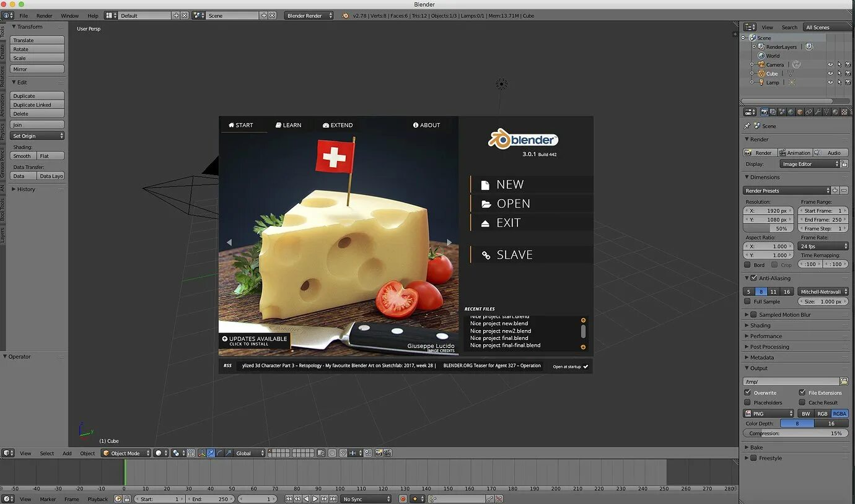The width and height of the screenshot is (855, 504).
Task: Toggle the 3D manipulator axis icon
Action: [202, 453]
